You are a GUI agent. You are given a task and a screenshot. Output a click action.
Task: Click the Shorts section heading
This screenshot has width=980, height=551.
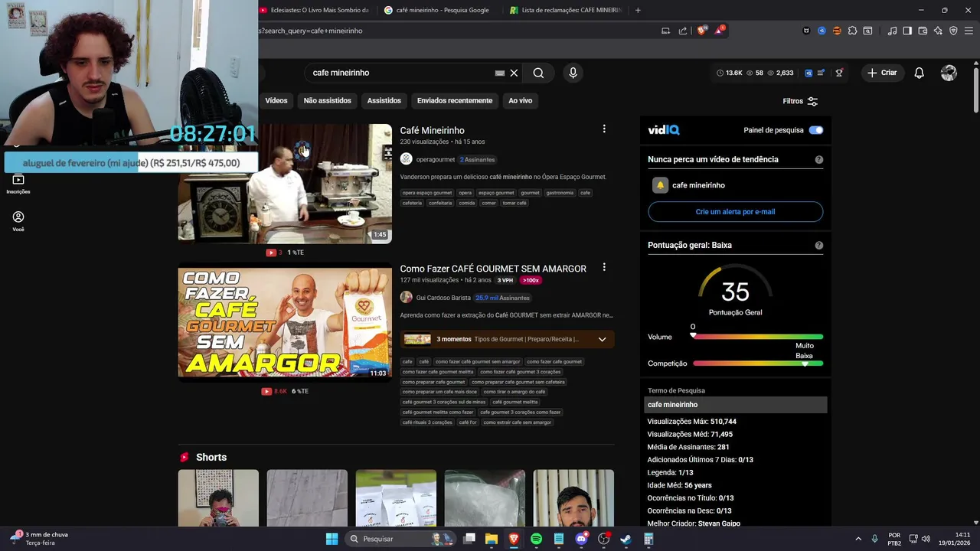(211, 457)
